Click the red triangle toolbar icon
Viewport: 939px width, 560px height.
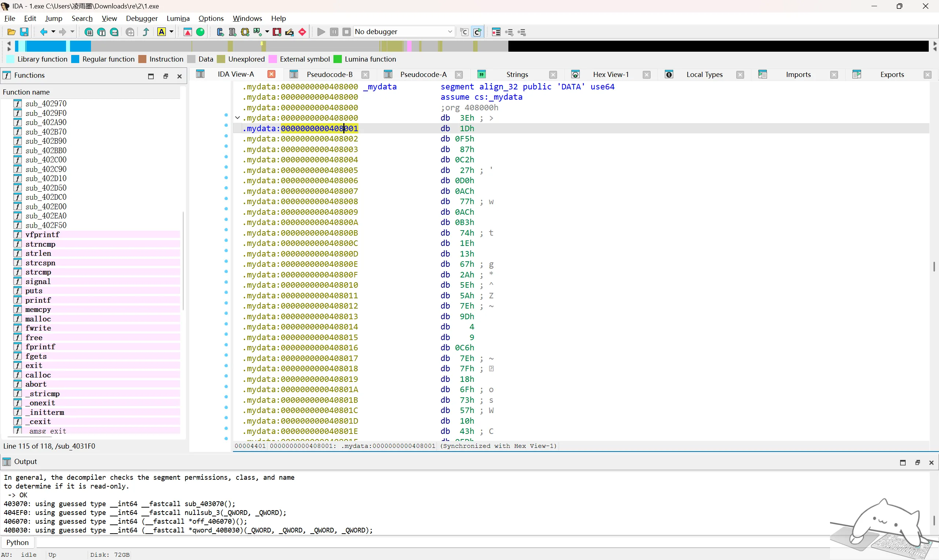pyautogui.click(x=188, y=32)
